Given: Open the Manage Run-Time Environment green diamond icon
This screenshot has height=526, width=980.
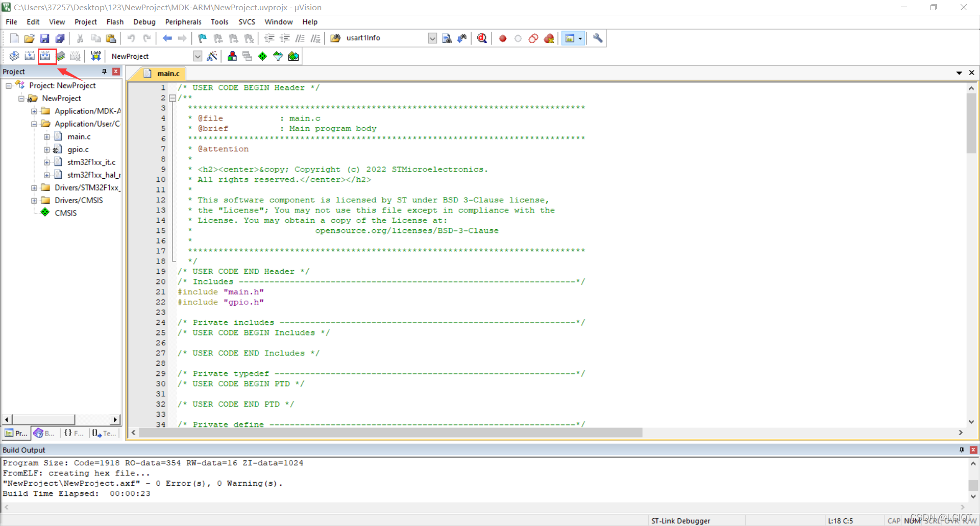Looking at the screenshot, I should (x=262, y=56).
